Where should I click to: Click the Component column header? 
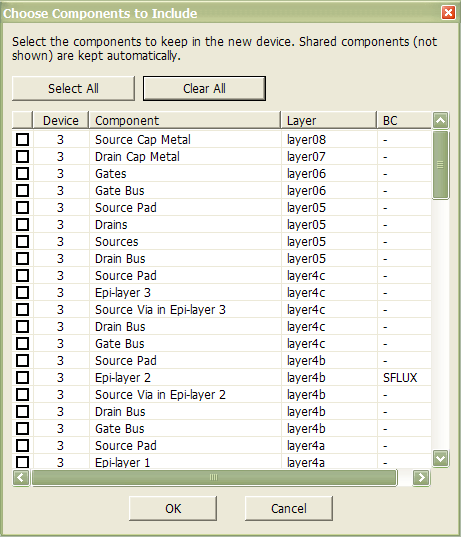point(185,120)
